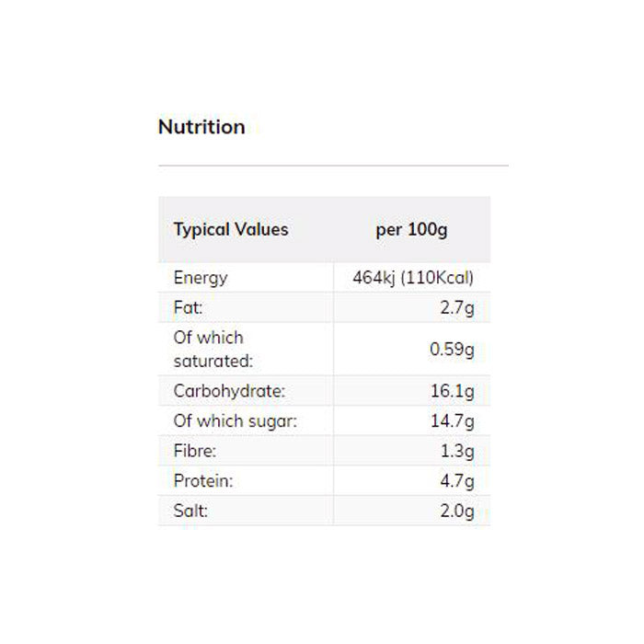Select the Fat row label

click(x=188, y=308)
